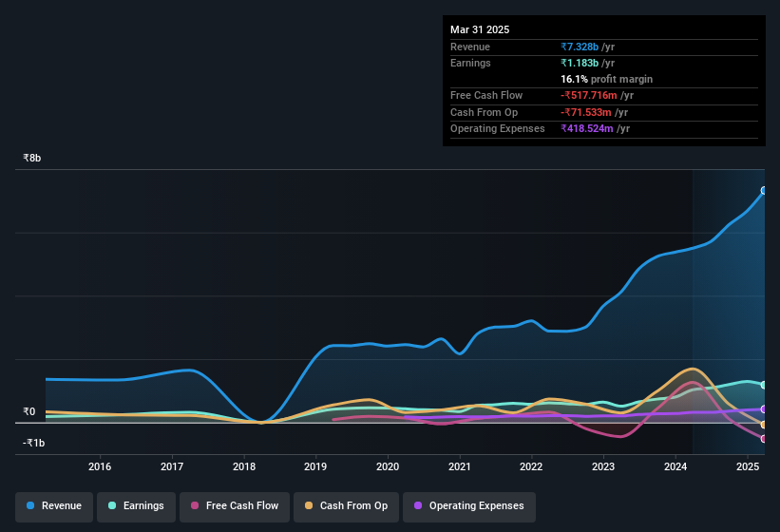Click the Revenue row label in tooltip
This screenshot has height=532, width=780.
tap(470, 47)
